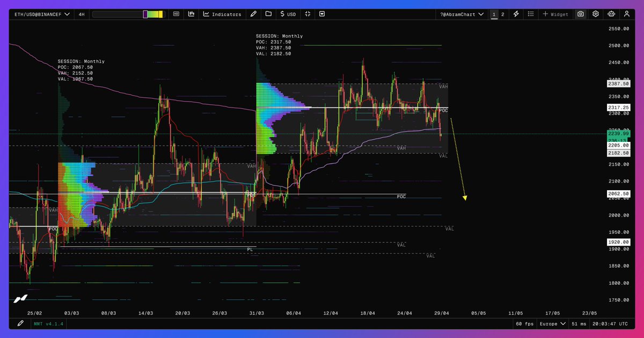Image resolution: width=644 pixels, height=338 pixels.
Task: Click the 2317.25 price axis label
Action: [618, 108]
